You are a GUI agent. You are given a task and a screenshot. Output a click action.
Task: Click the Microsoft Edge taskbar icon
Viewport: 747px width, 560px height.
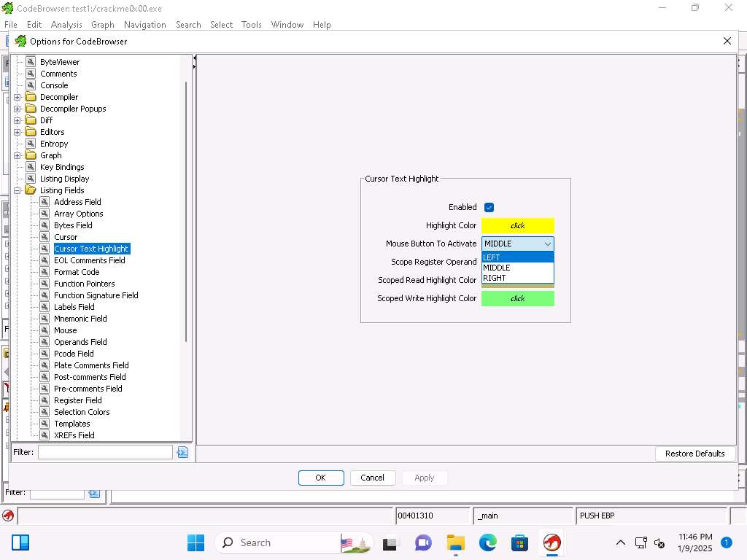point(487,542)
